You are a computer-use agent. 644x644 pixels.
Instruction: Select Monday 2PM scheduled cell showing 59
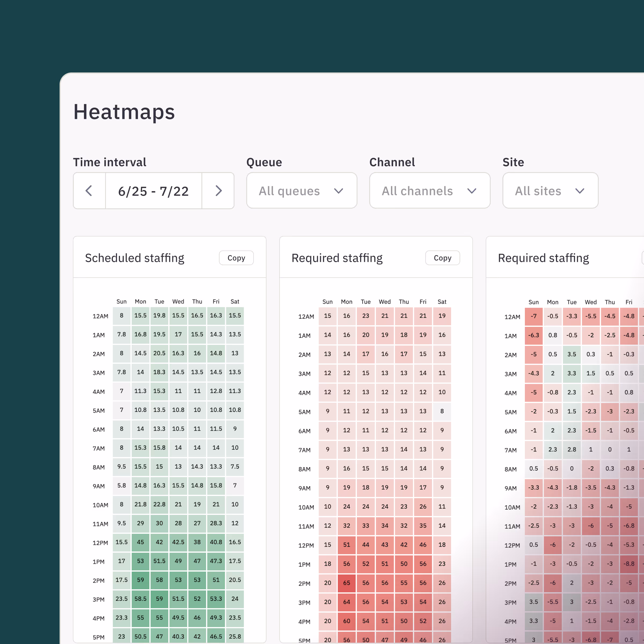(140, 580)
